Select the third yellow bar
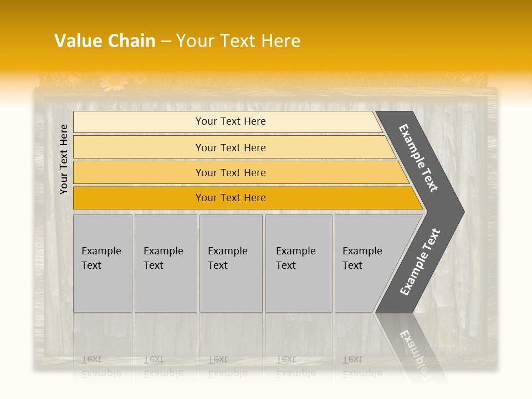532x399 pixels. (x=231, y=172)
